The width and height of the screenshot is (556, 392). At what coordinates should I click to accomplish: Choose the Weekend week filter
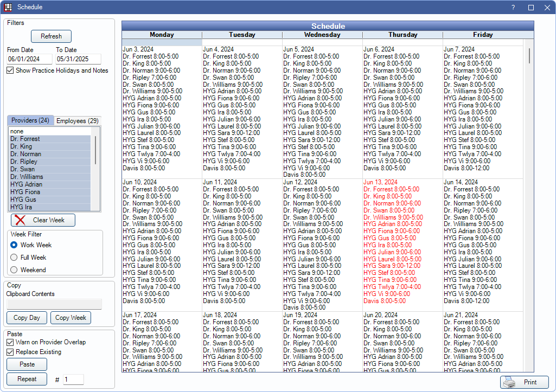point(14,270)
